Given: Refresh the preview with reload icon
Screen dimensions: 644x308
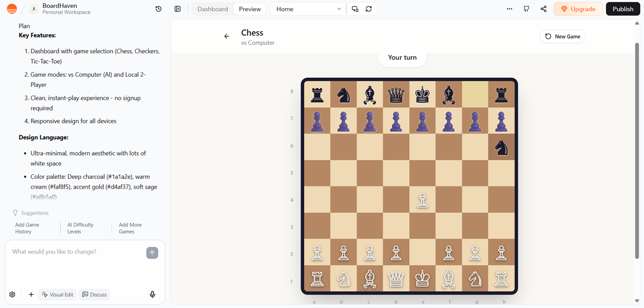Looking at the screenshot, I should pos(369,9).
